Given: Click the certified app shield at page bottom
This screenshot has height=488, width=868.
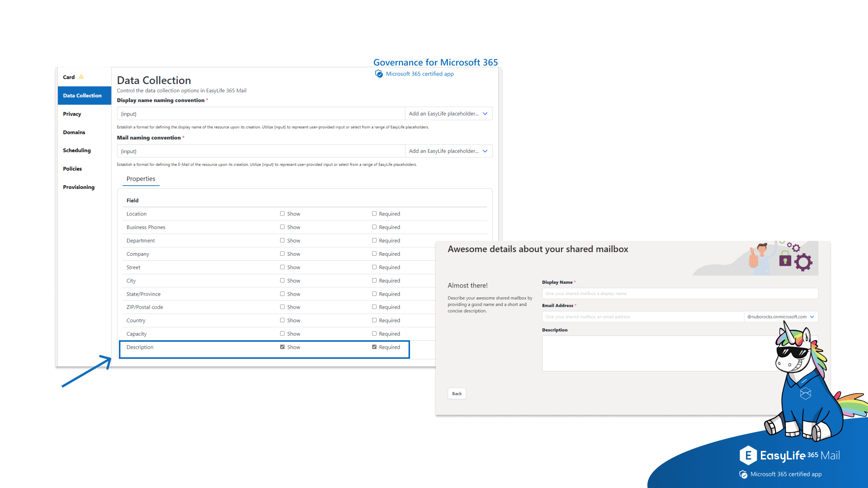Looking at the screenshot, I should (x=743, y=474).
